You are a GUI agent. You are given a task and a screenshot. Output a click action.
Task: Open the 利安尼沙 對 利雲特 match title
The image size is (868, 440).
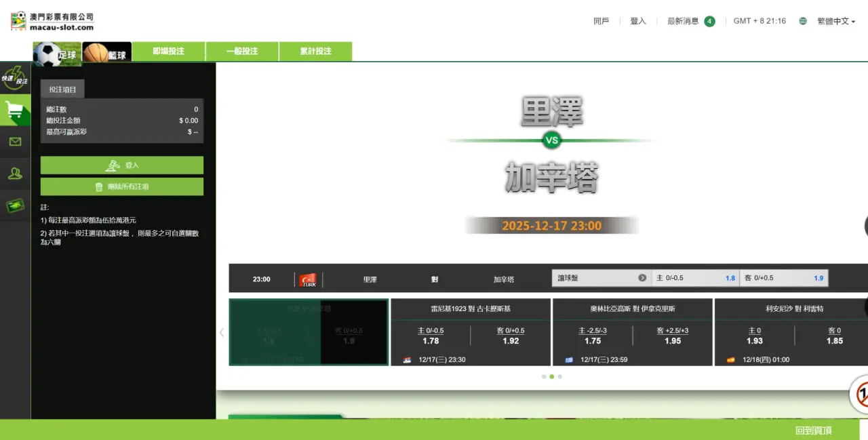(795, 308)
